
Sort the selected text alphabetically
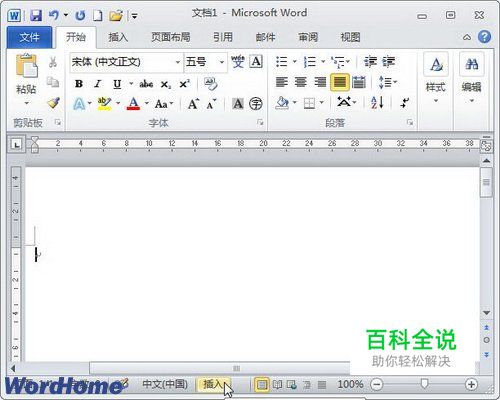pyautogui.click(x=377, y=103)
